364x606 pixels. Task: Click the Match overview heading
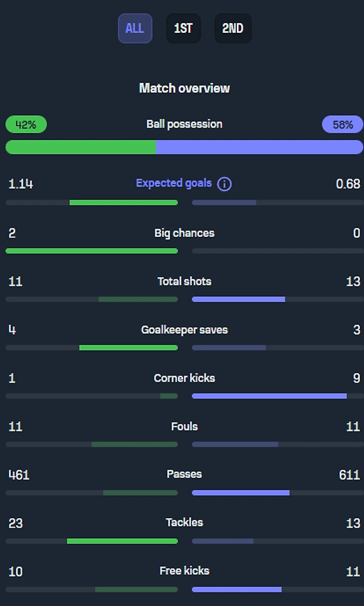coord(184,88)
